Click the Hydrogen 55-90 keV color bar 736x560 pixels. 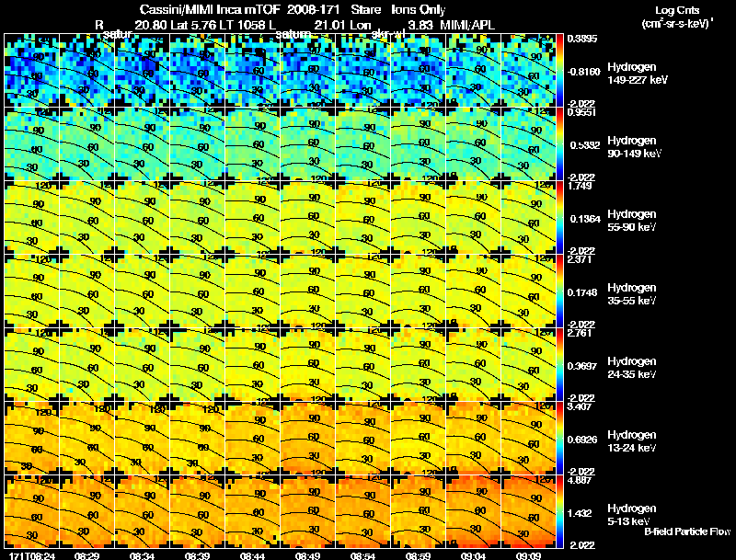pos(559,218)
